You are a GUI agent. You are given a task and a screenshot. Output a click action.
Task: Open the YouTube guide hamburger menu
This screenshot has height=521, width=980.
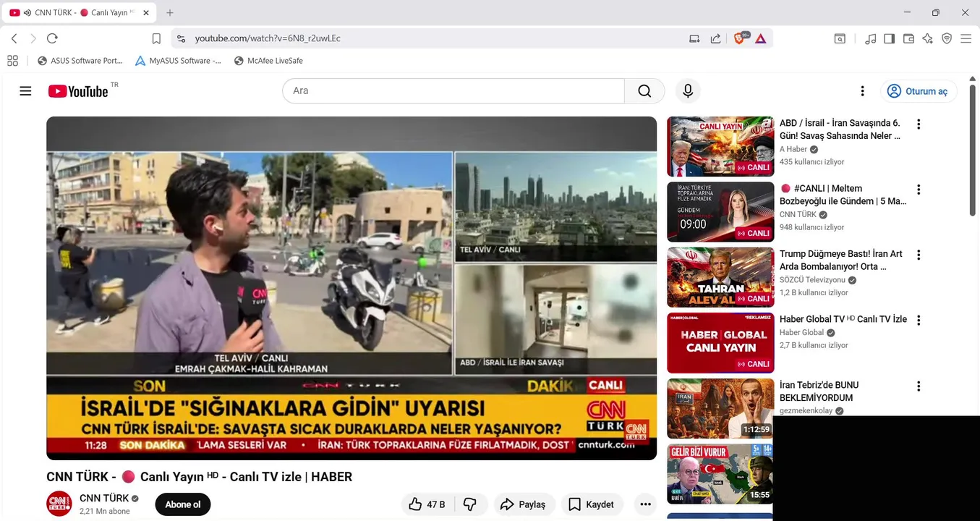coord(25,91)
